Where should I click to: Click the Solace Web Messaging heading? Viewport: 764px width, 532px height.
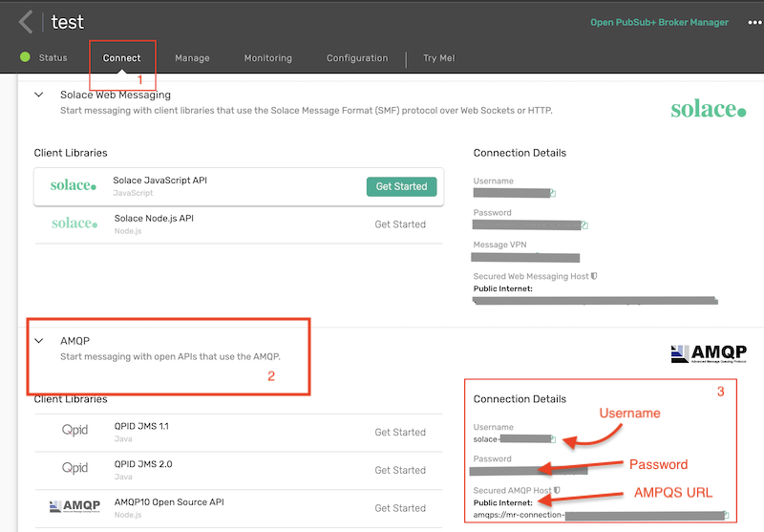116,95
